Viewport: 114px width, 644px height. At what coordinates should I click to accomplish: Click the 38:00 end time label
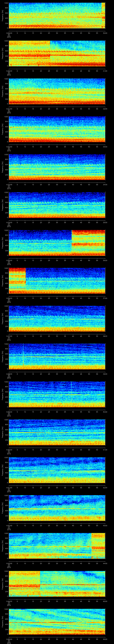pos(105,336)
